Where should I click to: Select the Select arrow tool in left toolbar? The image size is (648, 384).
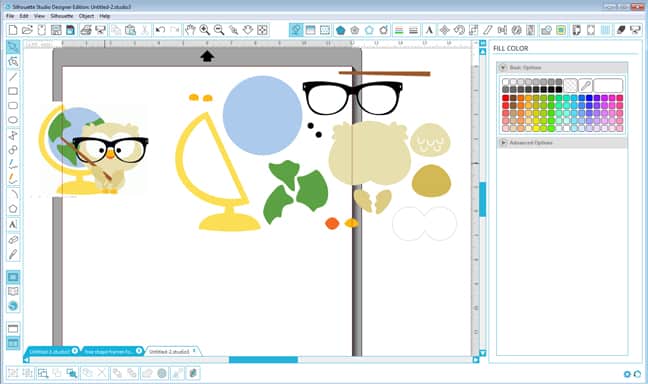(13, 47)
